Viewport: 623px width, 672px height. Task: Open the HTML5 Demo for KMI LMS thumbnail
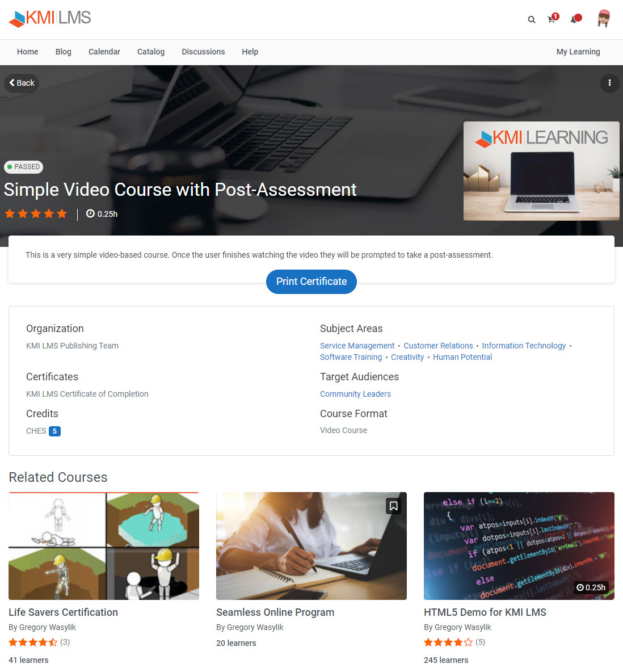point(519,546)
